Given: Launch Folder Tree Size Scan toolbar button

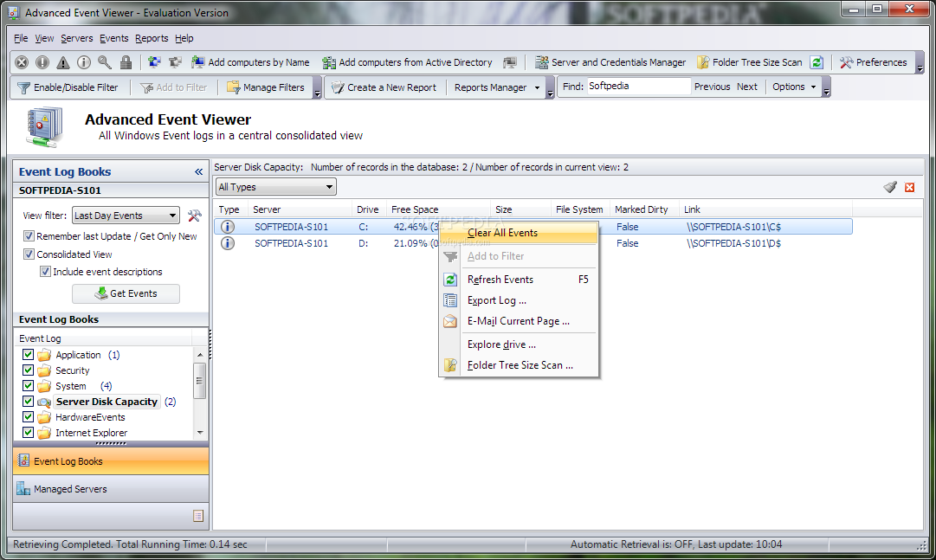Looking at the screenshot, I should [750, 62].
